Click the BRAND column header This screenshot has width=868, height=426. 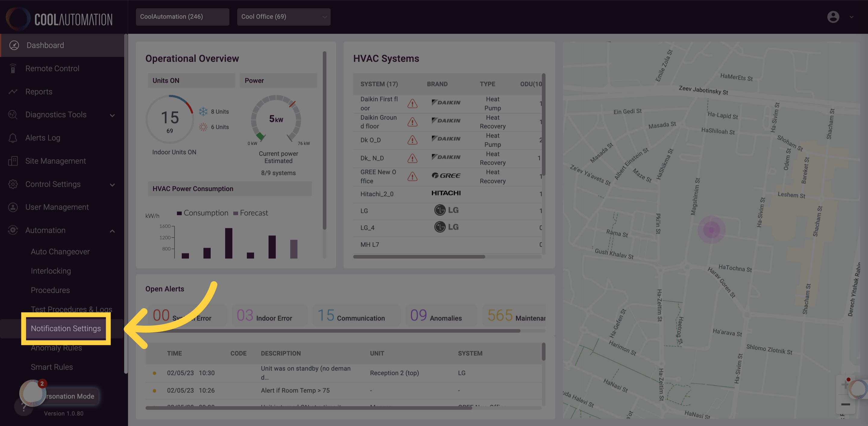(437, 84)
